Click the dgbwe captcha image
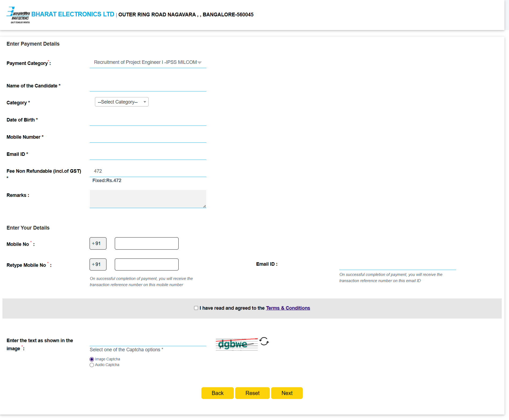This screenshot has height=420, width=509. click(236, 344)
